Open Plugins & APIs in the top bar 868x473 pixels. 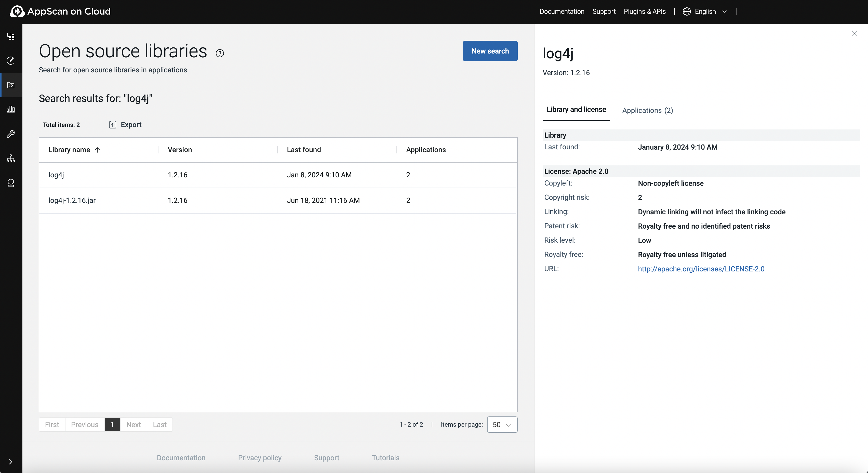tap(645, 11)
